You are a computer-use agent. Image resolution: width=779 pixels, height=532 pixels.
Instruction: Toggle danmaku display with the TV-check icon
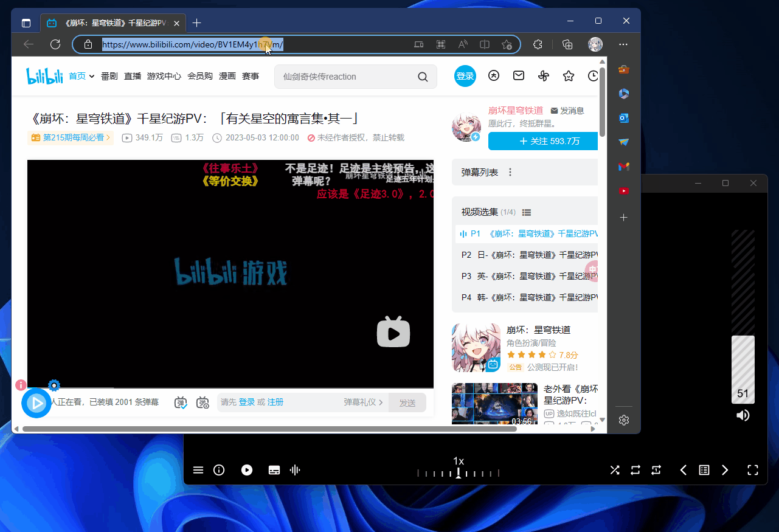coord(181,402)
